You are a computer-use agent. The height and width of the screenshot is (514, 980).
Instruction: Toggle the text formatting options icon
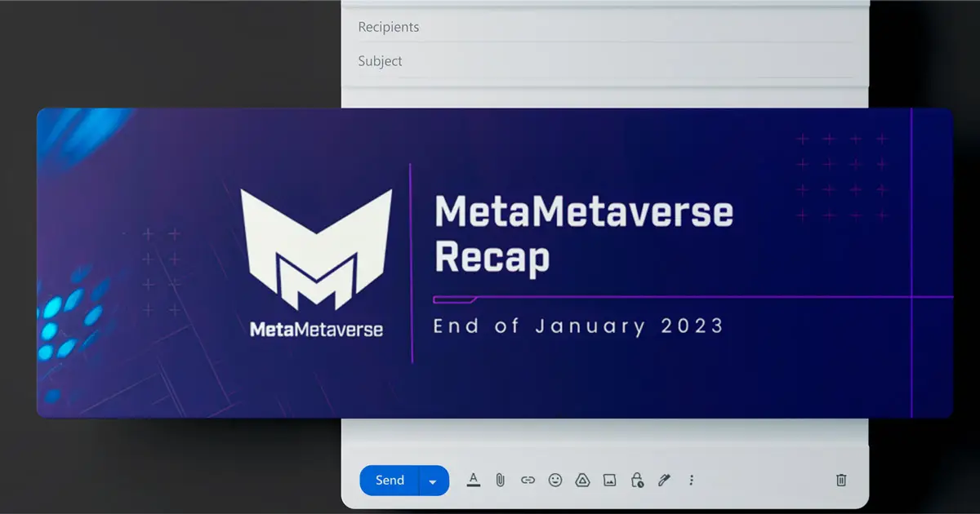coord(474,480)
